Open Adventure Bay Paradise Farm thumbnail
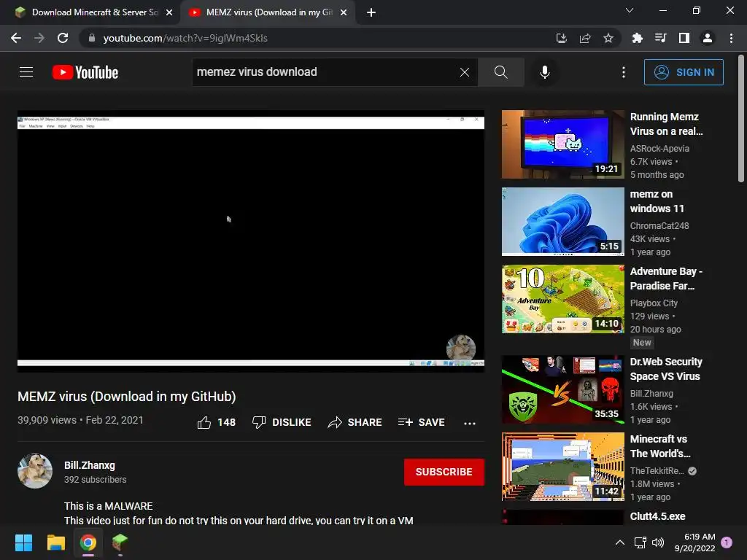The width and height of the screenshot is (747, 560). tap(562, 298)
